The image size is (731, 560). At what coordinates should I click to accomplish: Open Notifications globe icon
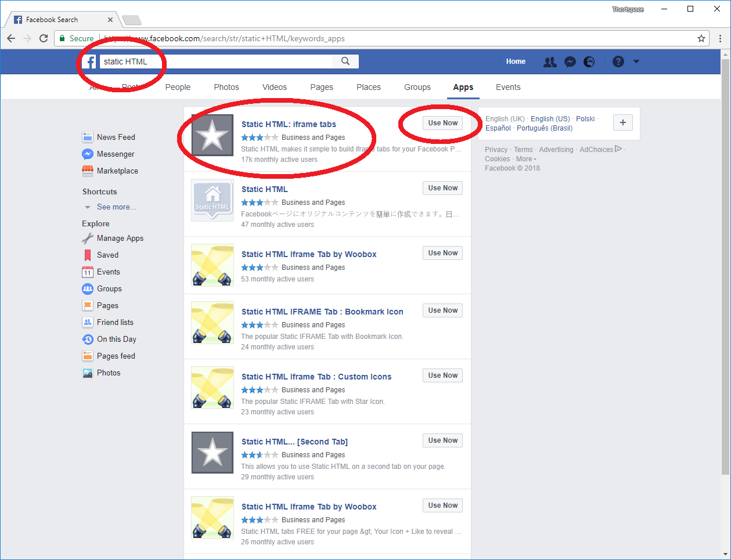coord(589,62)
